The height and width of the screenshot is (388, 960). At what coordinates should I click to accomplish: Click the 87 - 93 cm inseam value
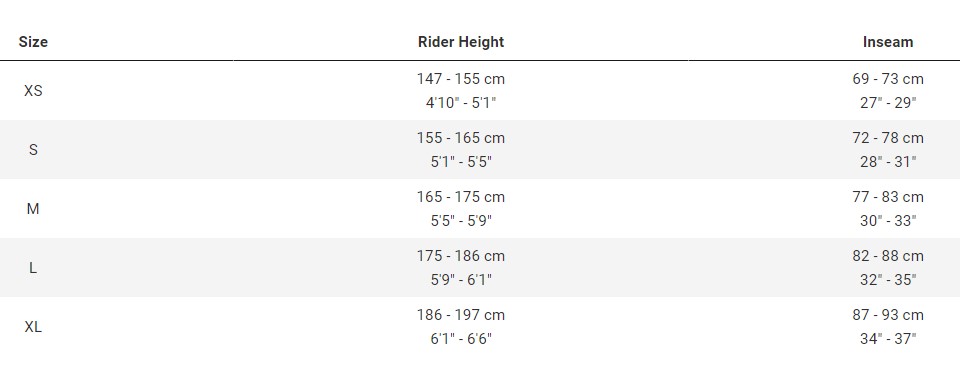888,315
